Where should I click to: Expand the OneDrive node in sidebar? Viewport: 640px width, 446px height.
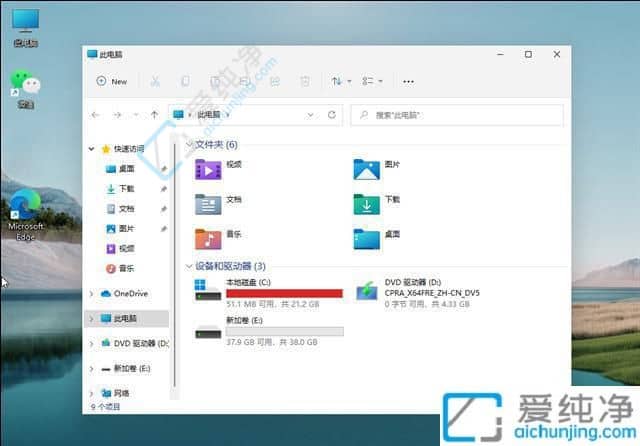93,293
